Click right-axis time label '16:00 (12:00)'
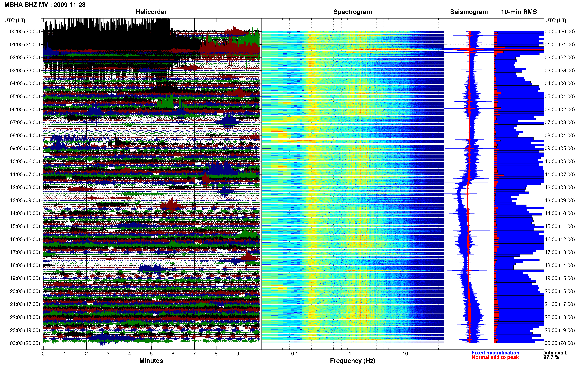588x368 pixels. (560, 239)
